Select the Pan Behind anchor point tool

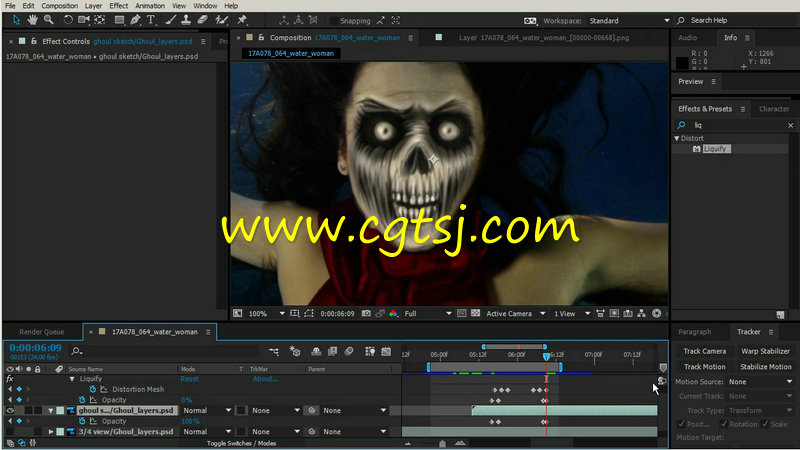click(99, 20)
